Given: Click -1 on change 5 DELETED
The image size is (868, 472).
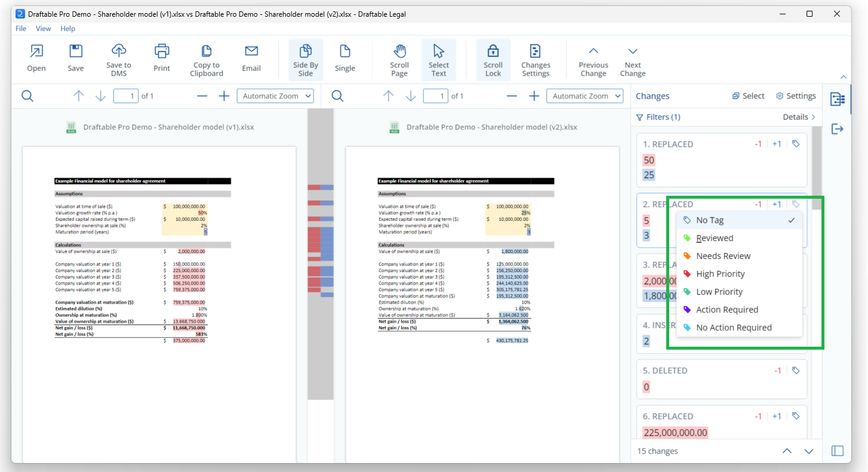Looking at the screenshot, I should coord(777,371).
